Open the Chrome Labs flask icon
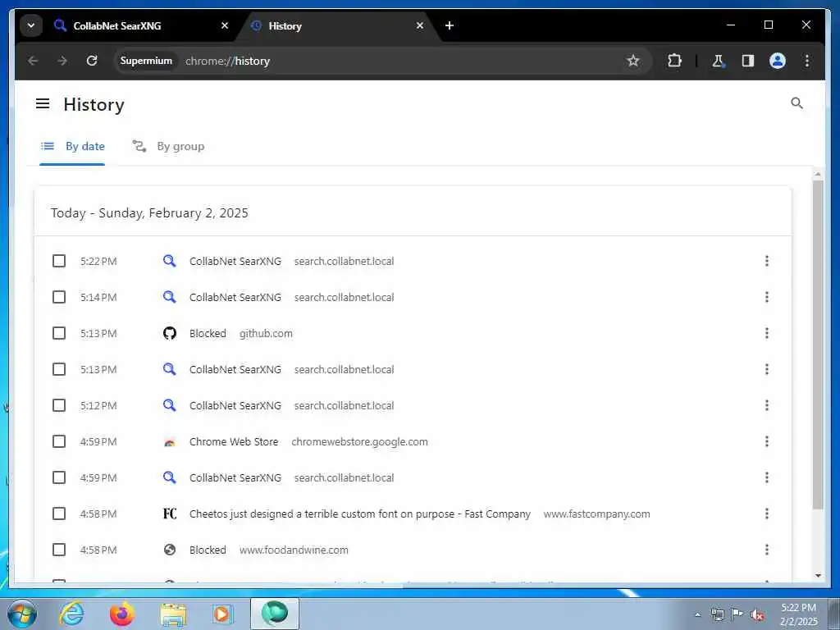 click(x=718, y=61)
